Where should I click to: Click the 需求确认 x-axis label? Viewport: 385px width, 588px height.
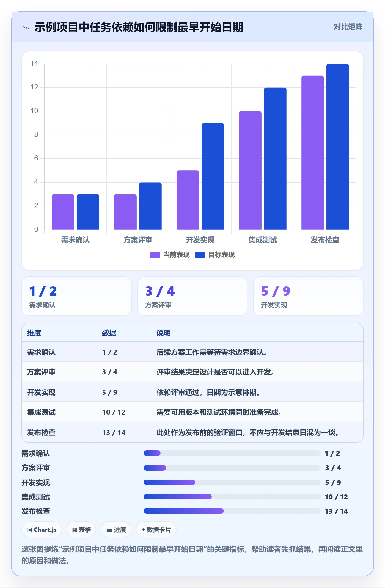click(75, 240)
